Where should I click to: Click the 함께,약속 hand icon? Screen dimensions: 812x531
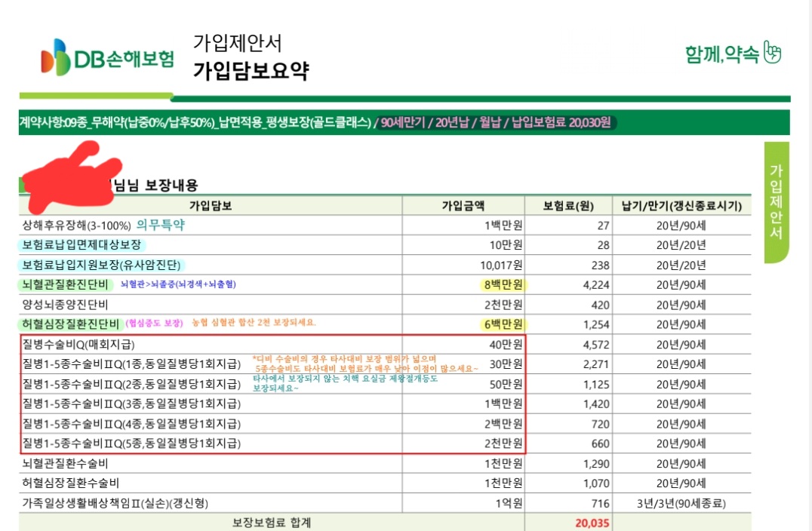click(772, 53)
